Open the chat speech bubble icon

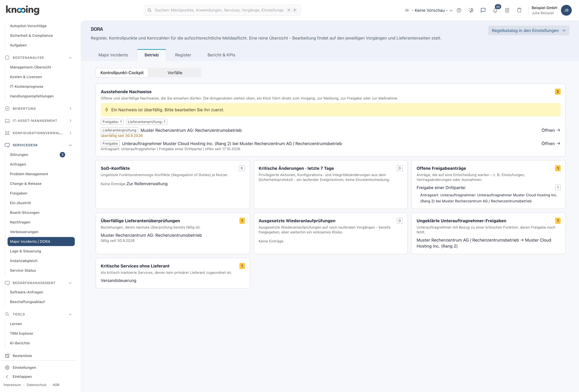point(483,10)
